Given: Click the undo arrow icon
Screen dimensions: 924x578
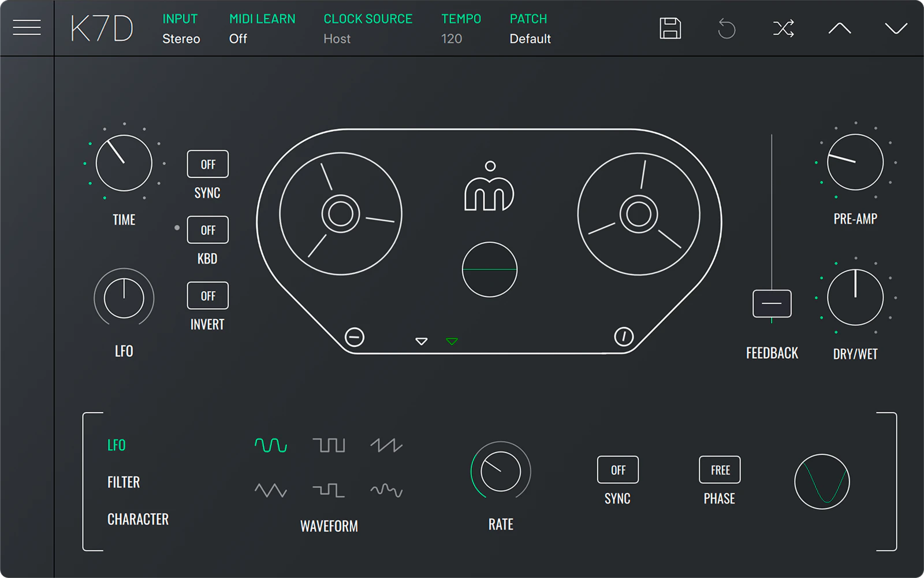Looking at the screenshot, I should pos(726,28).
